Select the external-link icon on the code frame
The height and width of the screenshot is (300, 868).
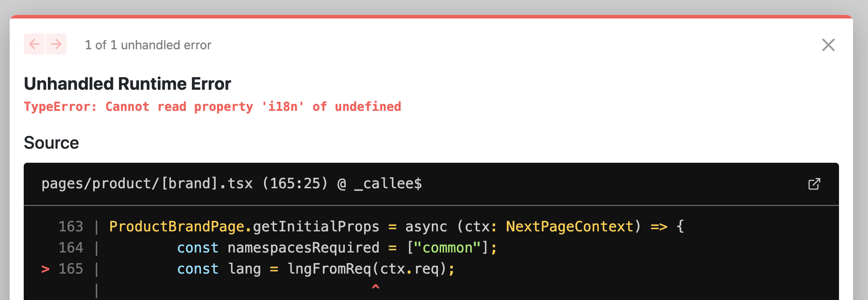coord(814,184)
